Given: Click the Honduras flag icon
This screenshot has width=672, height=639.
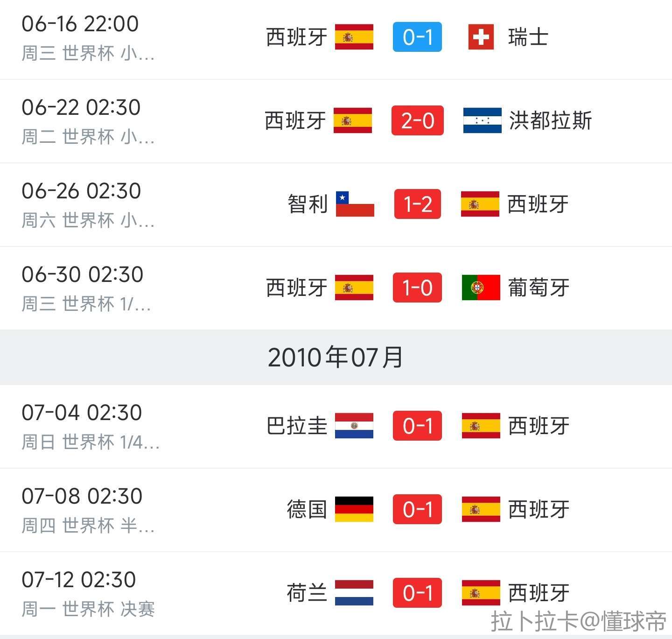Looking at the screenshot, I should click(482, 120).
